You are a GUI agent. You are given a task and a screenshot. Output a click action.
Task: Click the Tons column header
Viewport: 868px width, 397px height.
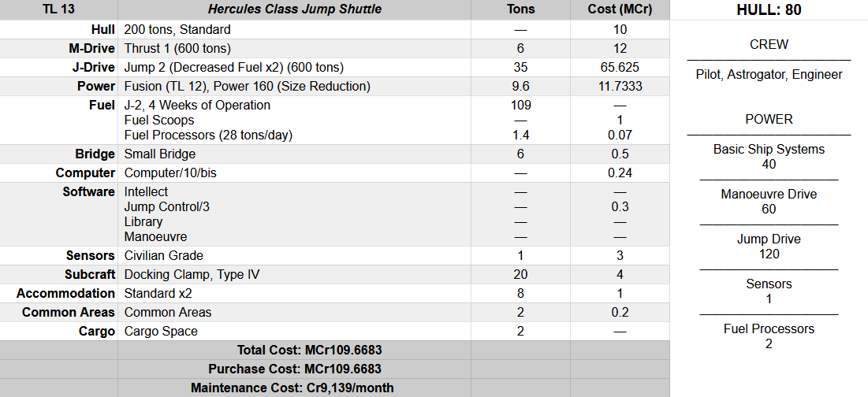click(520, 9)
